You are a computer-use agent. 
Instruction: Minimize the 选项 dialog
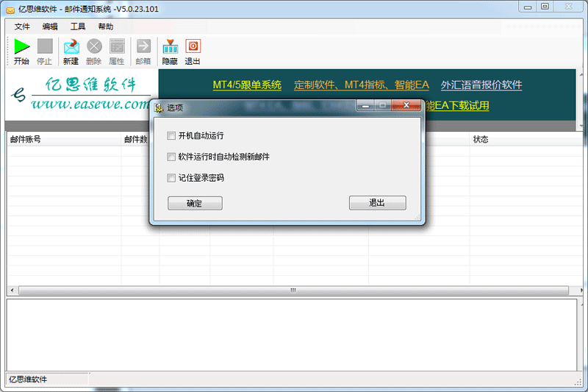(365, 106)
